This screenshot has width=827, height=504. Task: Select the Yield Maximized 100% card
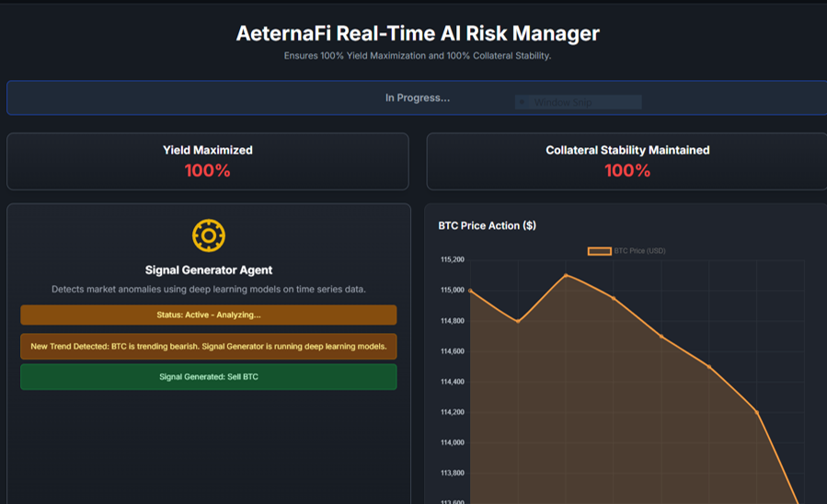pyautogui.click(x=208, y=161)
